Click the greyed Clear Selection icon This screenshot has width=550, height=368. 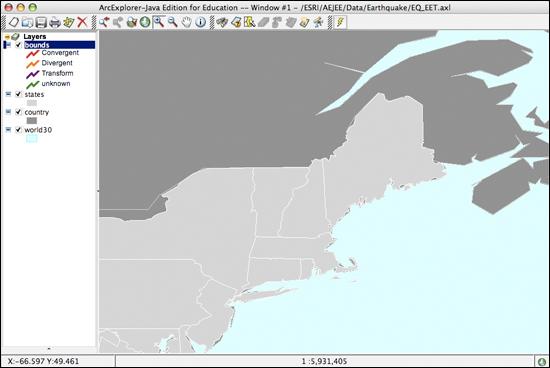click(291, 22)
